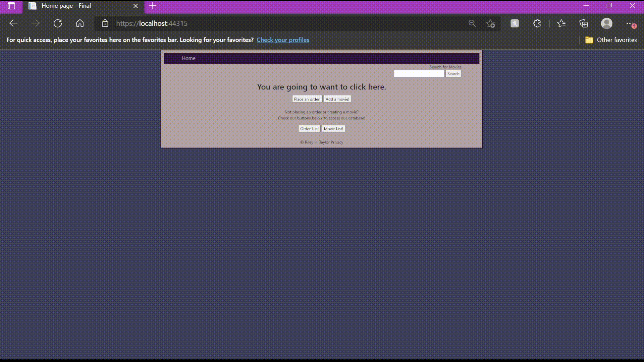Open the Collections icon

tap(584, 23)
